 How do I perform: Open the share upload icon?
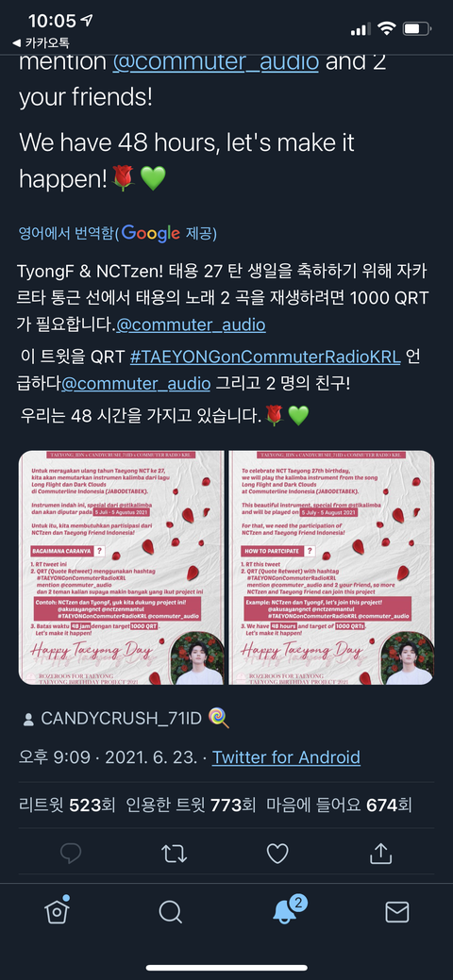[381, 853]
